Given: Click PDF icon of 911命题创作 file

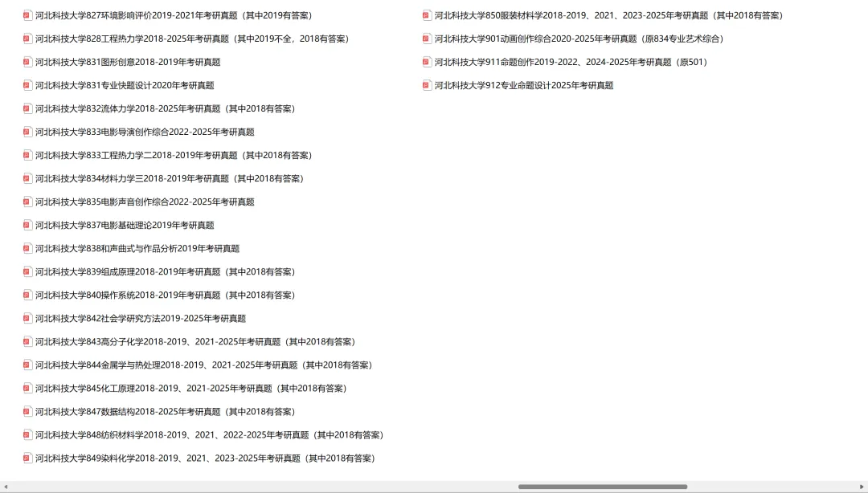Looking at the screenshot, I should point(426,62).
